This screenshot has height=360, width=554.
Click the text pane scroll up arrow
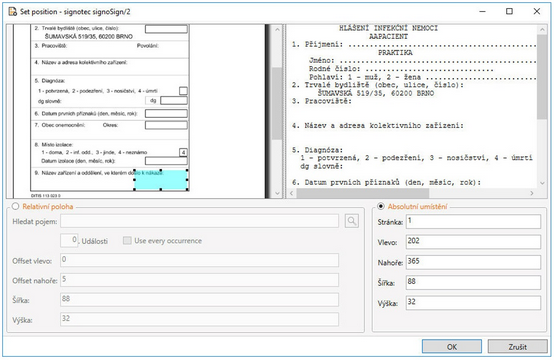pos(542,30)
